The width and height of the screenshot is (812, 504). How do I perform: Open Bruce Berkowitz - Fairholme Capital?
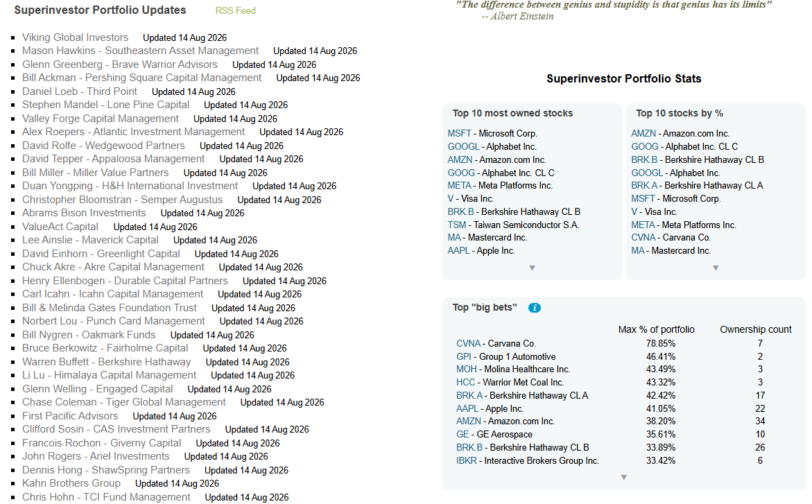click(105, 348)
